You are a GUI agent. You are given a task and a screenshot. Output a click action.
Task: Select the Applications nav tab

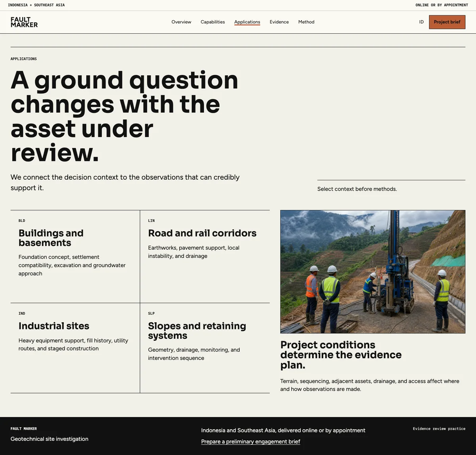coord(247,22)
